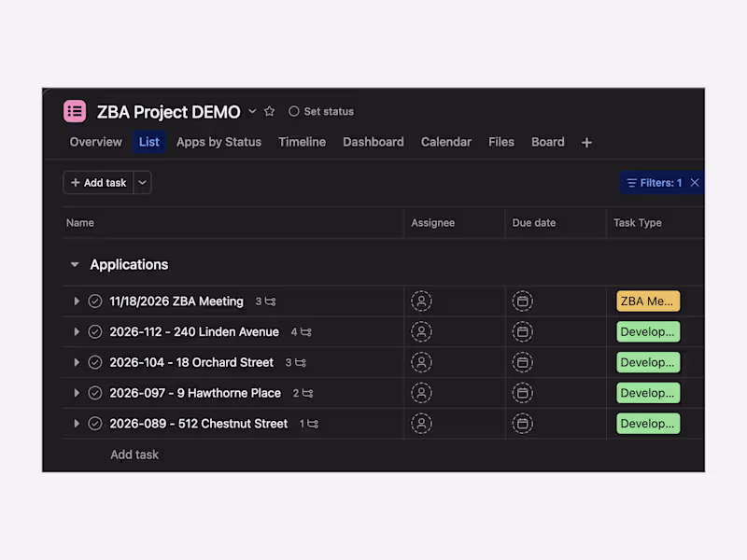Switch to the Timeline tab
The image size is (747, 560).
tap(302, 142)
